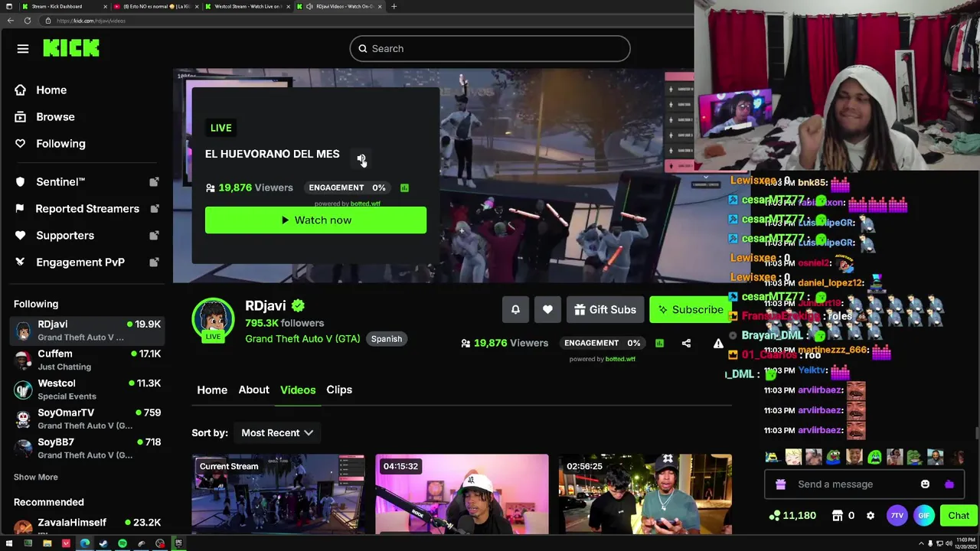Go to Home in sidebar
The height and width of the screenshot is (551, 980).
pos(51,90)
